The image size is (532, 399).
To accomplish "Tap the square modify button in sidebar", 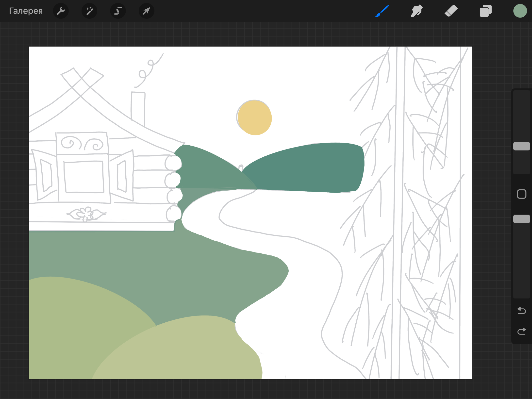I will pos(521,194).
